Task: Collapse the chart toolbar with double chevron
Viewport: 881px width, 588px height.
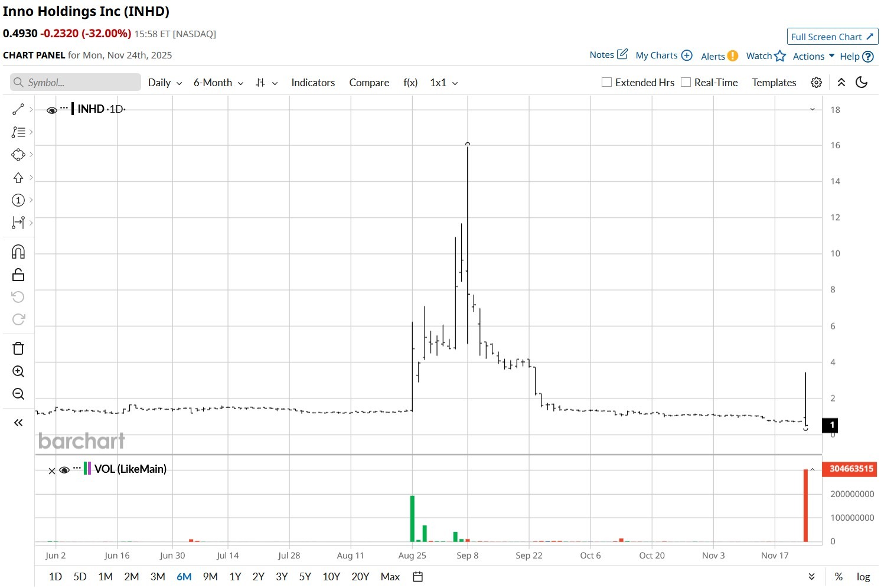Action: point(841,83)
